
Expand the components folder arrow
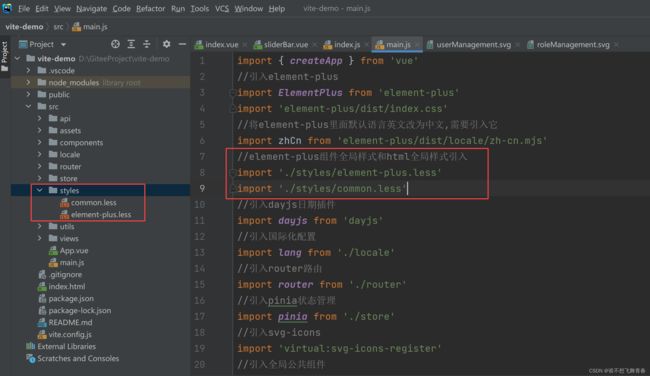click(x=39, y=143)
